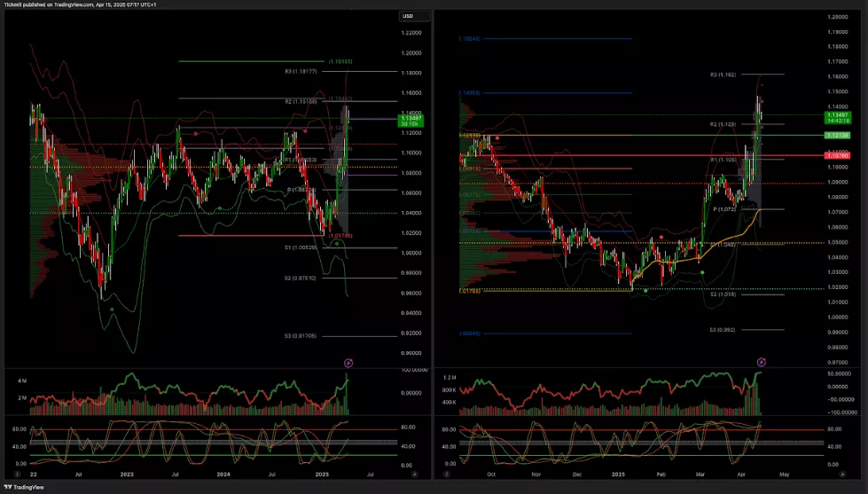Click the green 1.12138 price level label

(838, 135)
